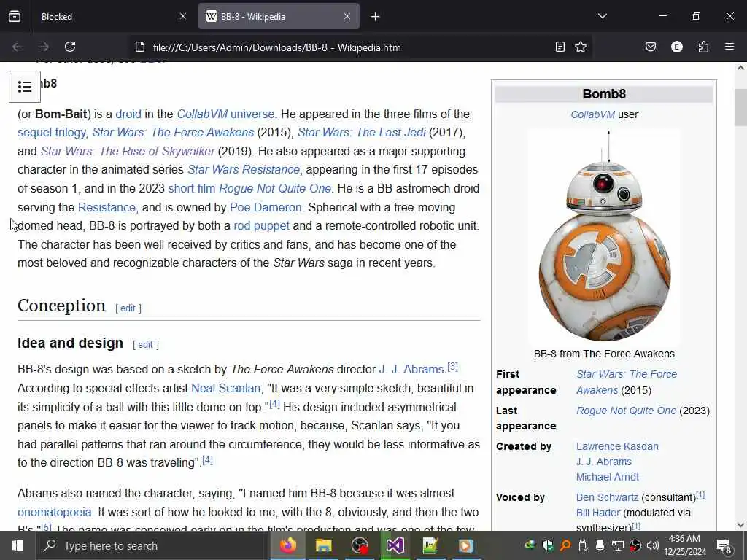Open the network tray icon
The width and height of the screenshot is (747, 560).
click(617, 545)
